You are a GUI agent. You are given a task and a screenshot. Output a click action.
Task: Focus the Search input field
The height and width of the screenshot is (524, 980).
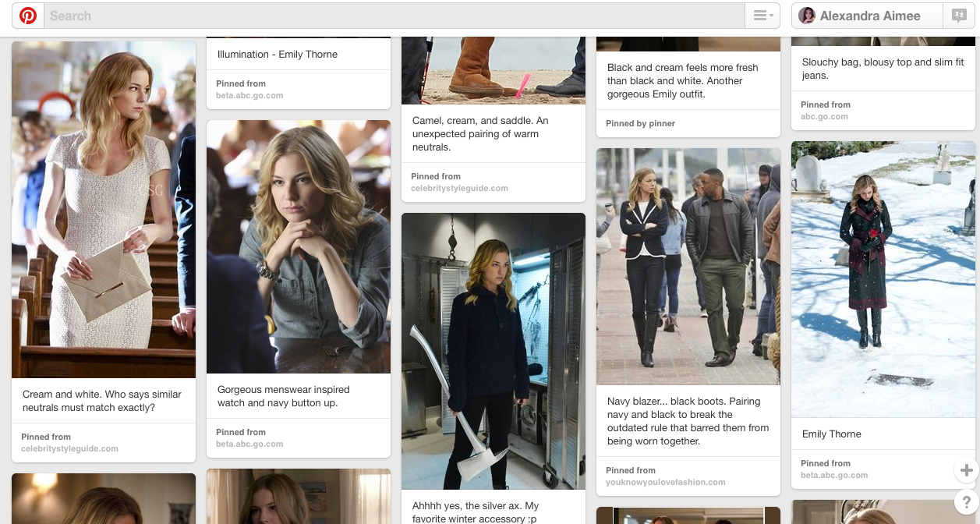[394, 16]
